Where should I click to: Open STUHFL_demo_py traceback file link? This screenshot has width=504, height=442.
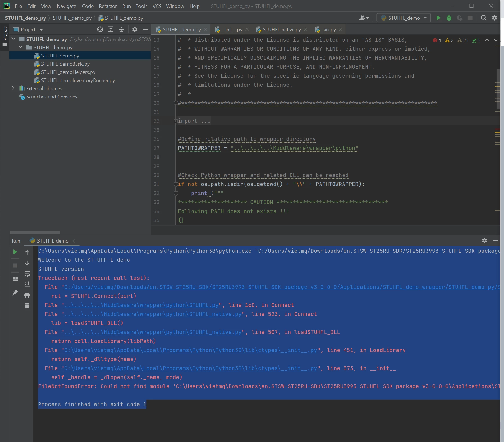(282, 287)
